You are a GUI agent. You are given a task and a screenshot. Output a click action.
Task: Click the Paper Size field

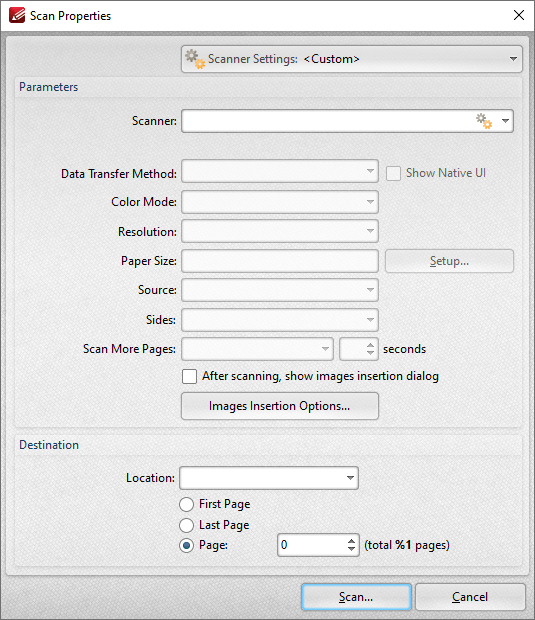point(280,261)
